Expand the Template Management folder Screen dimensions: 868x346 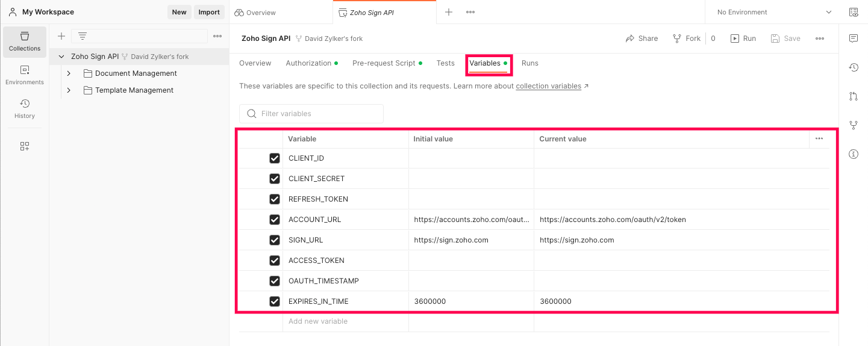click(69, 90)
